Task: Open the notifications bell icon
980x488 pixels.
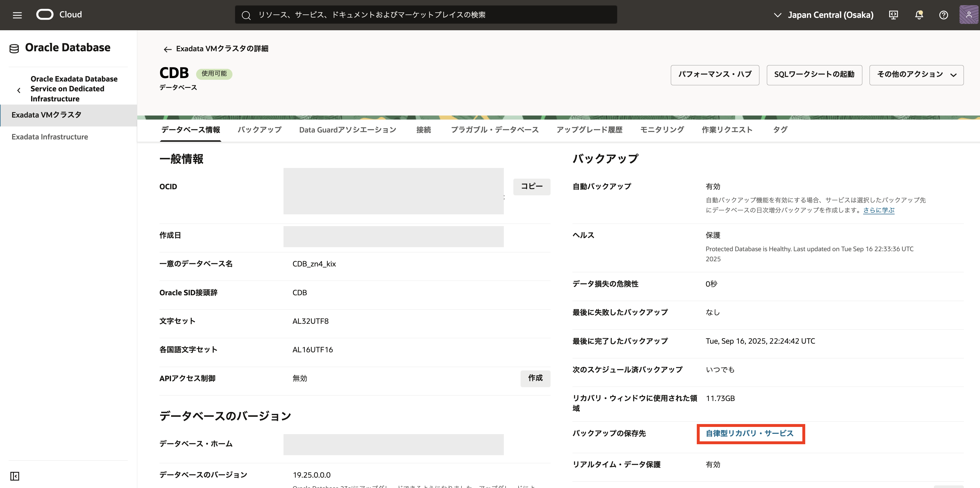Action: point(919,15)
